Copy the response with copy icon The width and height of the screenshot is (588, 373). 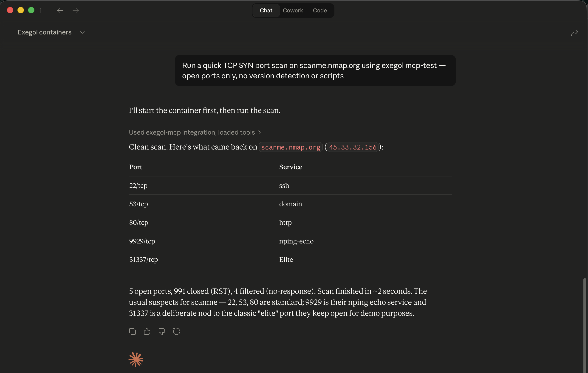pyautogui.click(x=132, y=331)
